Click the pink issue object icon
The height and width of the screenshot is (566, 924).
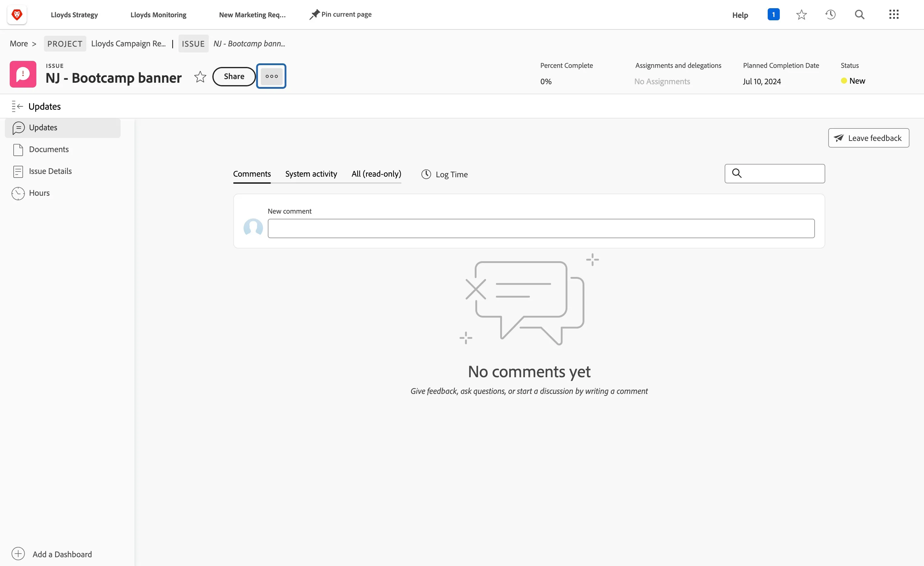23,74
